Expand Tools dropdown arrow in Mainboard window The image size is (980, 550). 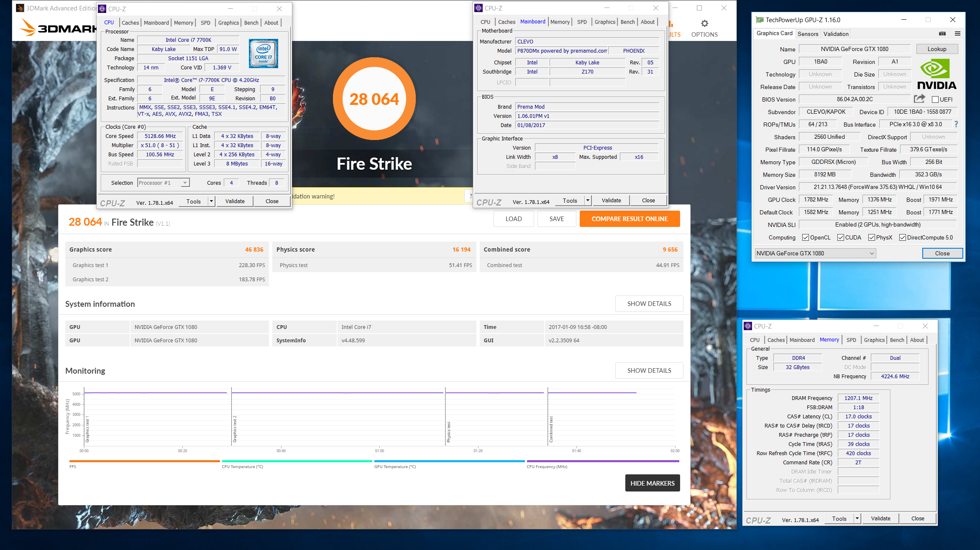coord(588,201)
